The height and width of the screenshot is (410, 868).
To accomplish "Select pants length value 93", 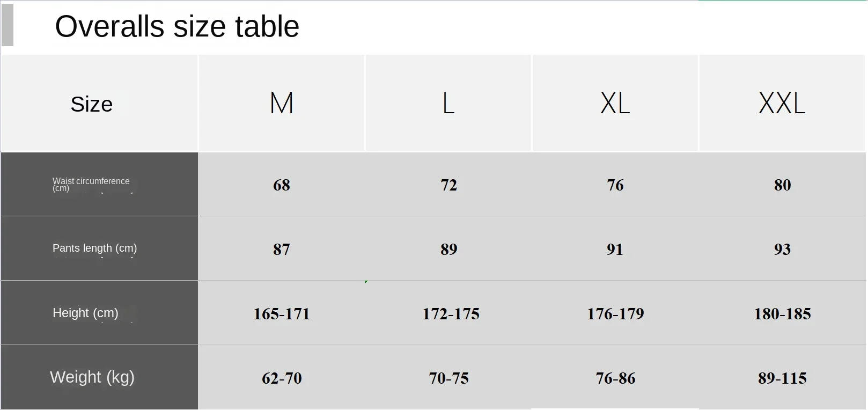I will coord(782,249).
